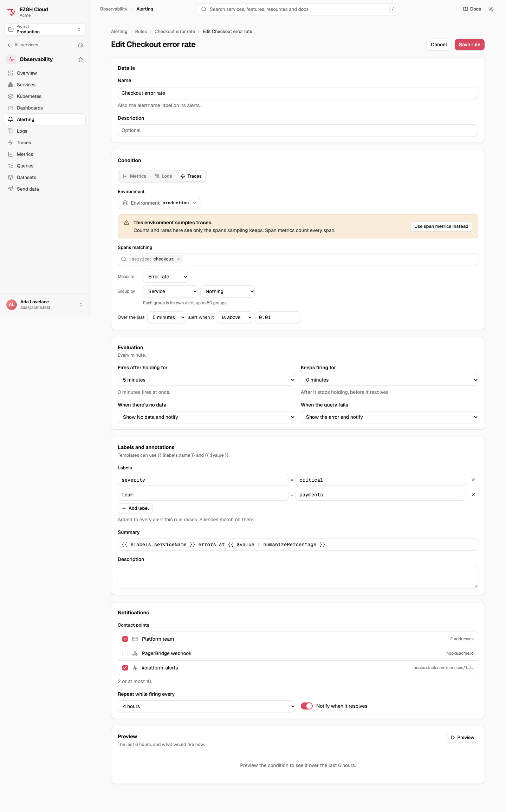Viewport: 506px width, 812px height.
Task: Click the home icon beside All services
Action: [x=80, y=45]
